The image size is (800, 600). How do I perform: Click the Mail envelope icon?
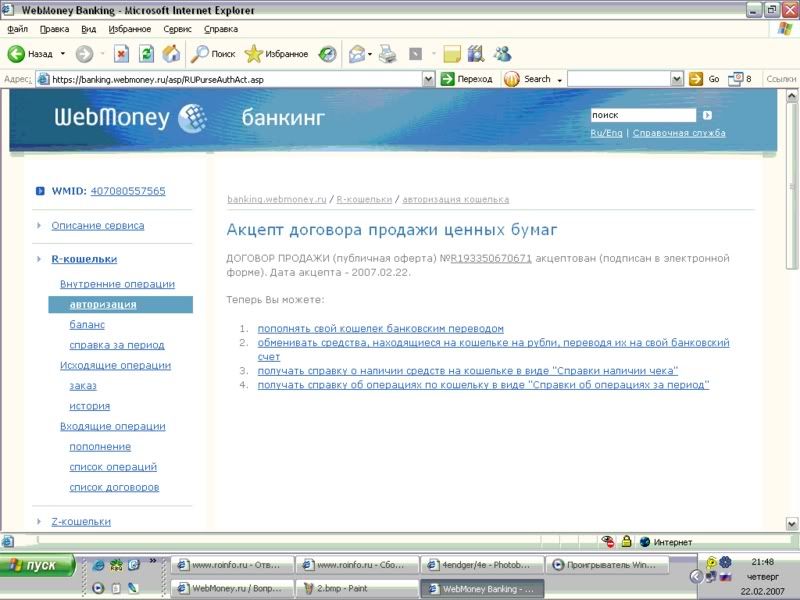click(x=357, y=54)
